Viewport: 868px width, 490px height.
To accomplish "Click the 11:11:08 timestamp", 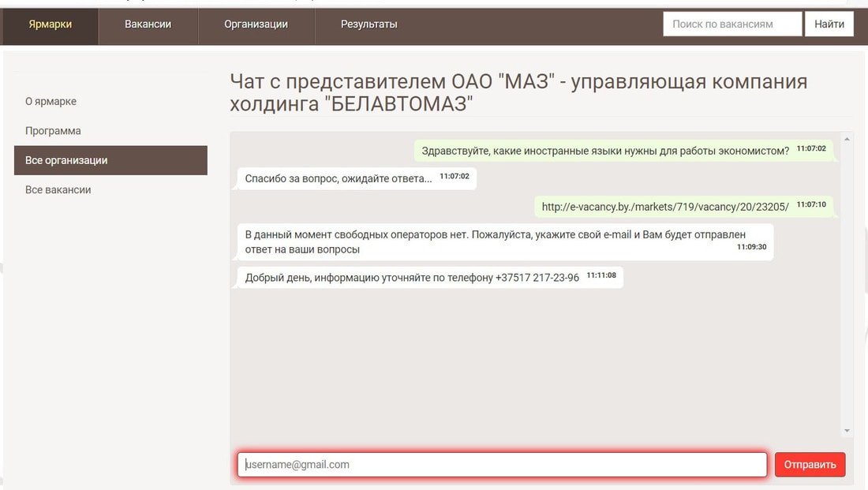I will tap(601, 275).
